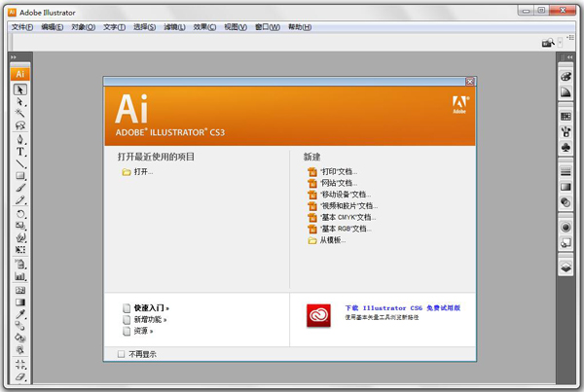This screenshot has height=392, width=584.
Task: Choose the Rectangle tool
Action: click(20, 176)
